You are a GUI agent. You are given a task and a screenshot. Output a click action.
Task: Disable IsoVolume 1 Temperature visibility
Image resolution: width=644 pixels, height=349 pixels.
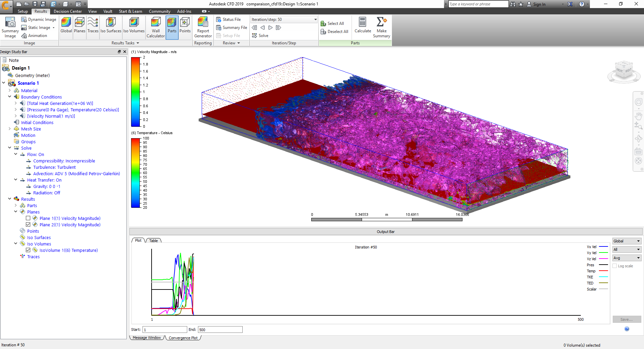(28, 250)
